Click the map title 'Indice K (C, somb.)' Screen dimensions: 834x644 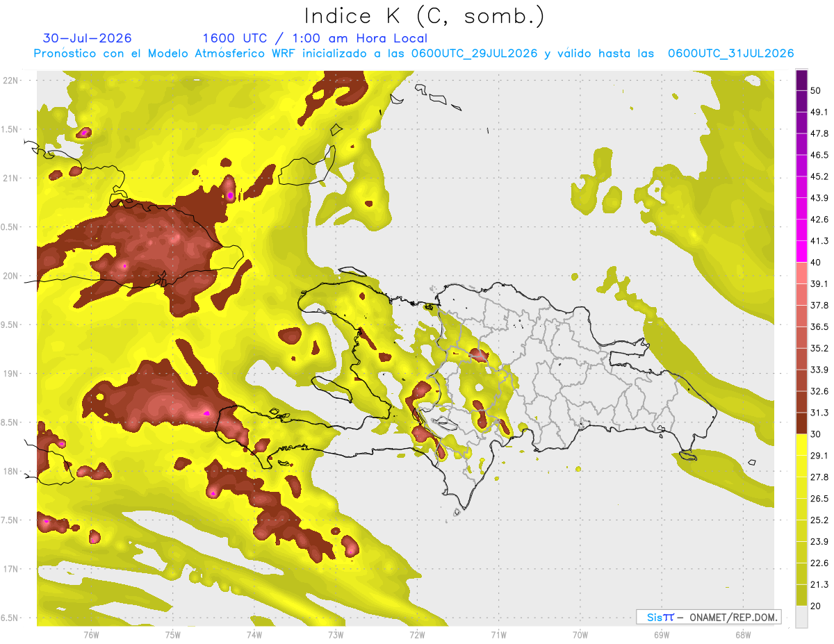point(425,16)
